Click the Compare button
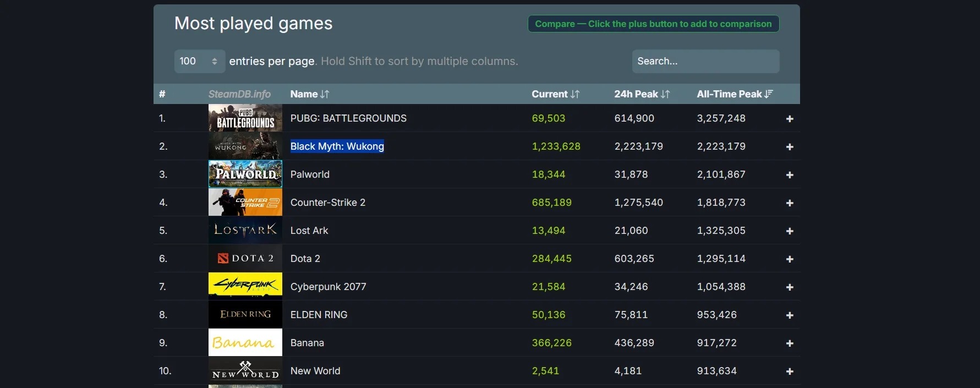The image size is (980, 388). [x=653, y=24]
